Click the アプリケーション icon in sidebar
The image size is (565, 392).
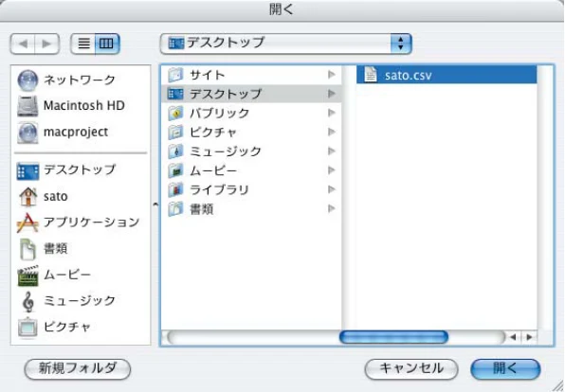click(27, 223)
